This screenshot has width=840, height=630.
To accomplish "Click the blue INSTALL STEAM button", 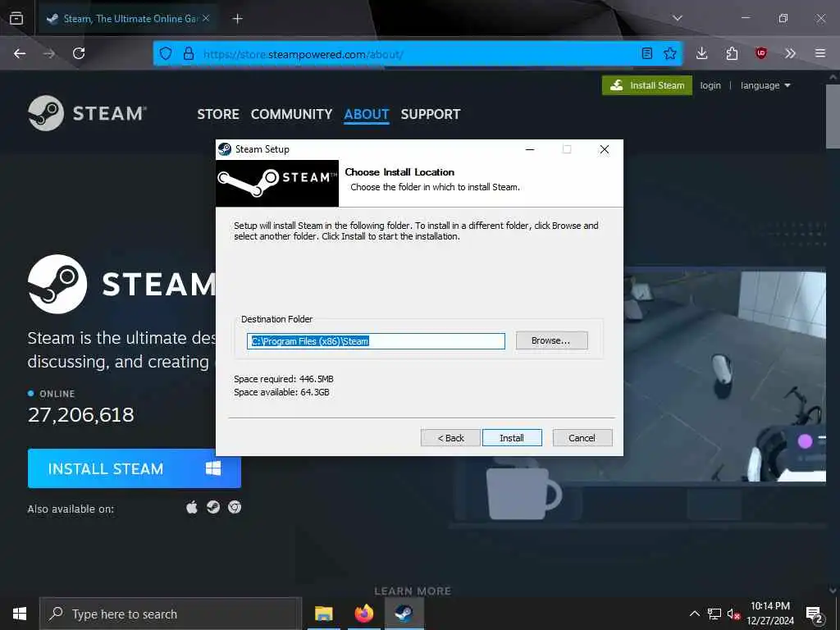I will [135, 468].
